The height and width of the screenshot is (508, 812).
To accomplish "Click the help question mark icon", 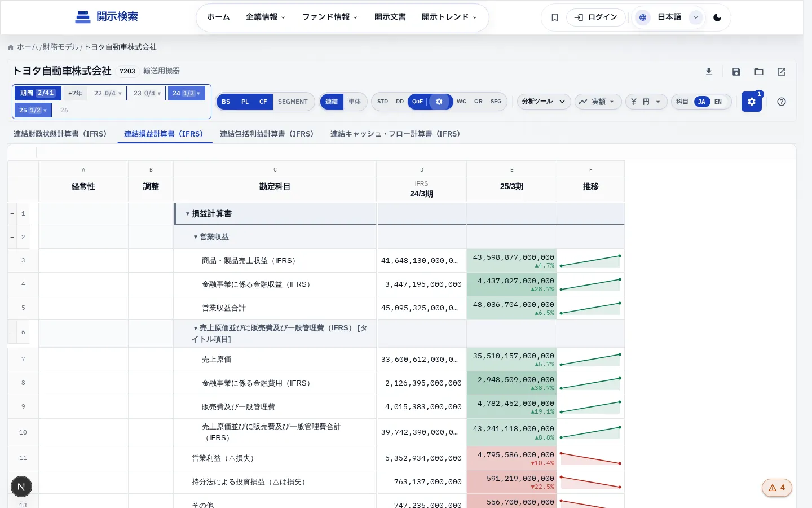I will pos(782,102).
